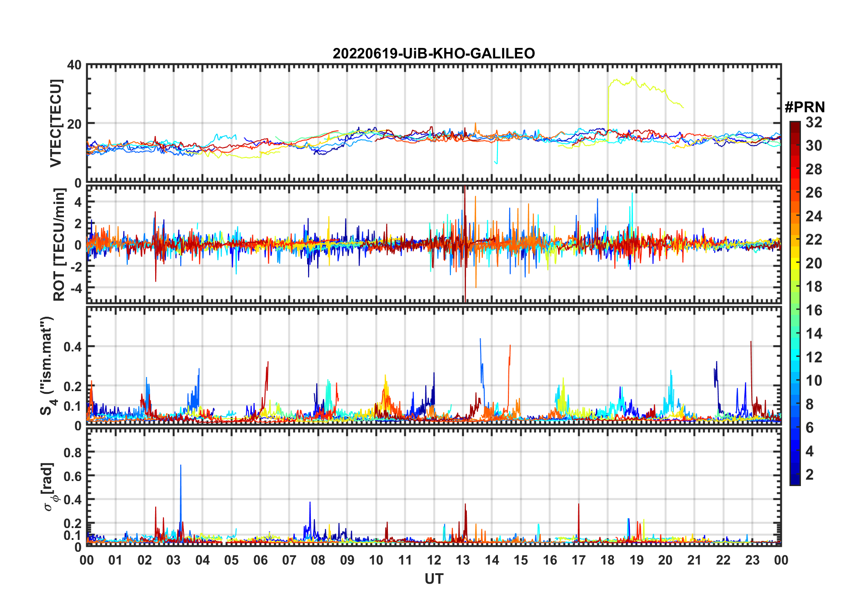Click the 19 hour tick label
868x607 pixels.
pos(637,560)
